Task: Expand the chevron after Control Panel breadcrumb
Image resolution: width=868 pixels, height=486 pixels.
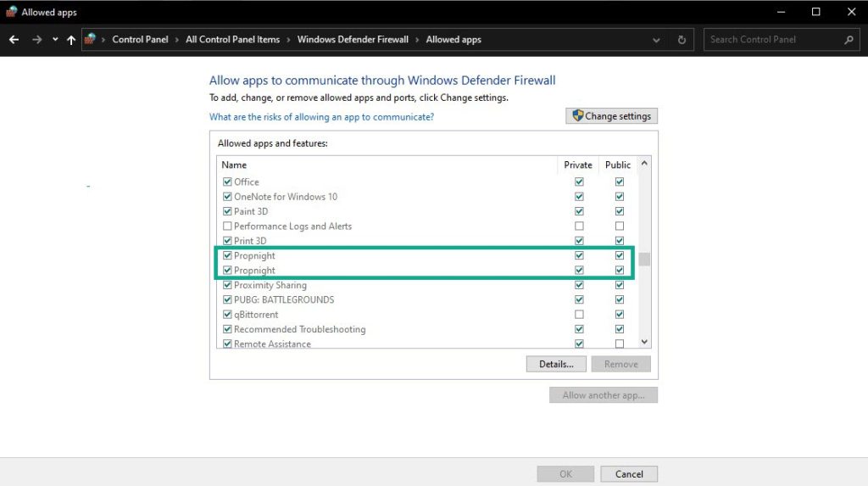Action: (x=177, y=40)
